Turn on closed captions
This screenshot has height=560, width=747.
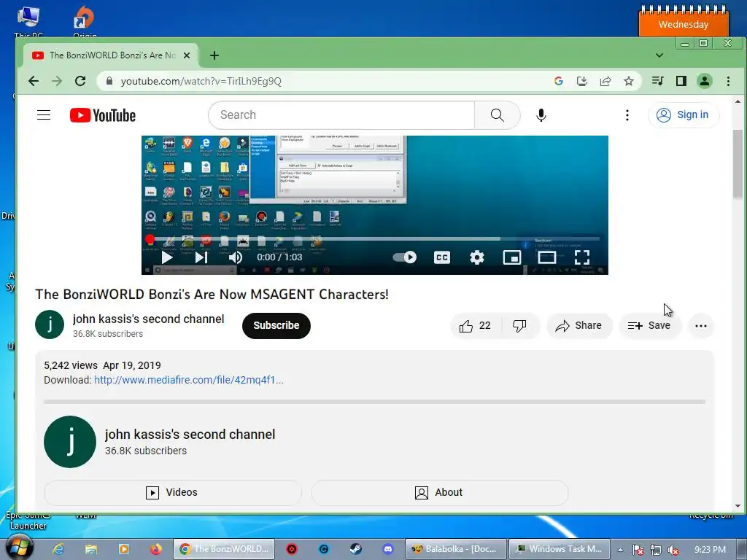[441, 257]
